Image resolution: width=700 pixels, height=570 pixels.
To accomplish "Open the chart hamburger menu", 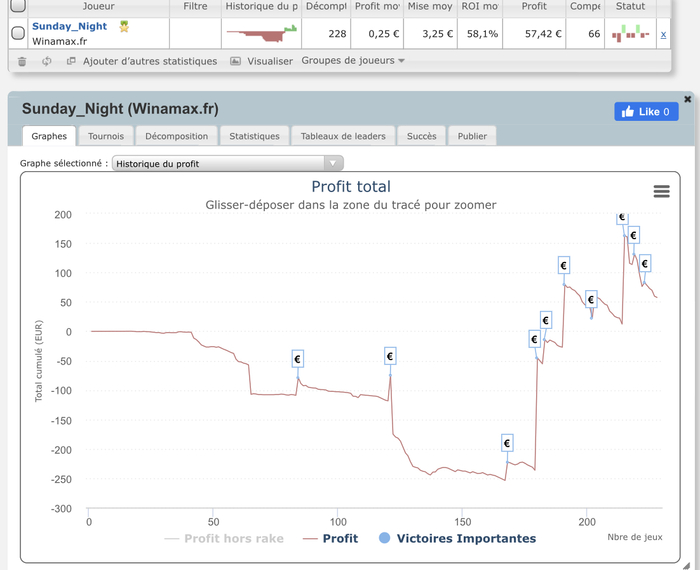I will [661, 191].
